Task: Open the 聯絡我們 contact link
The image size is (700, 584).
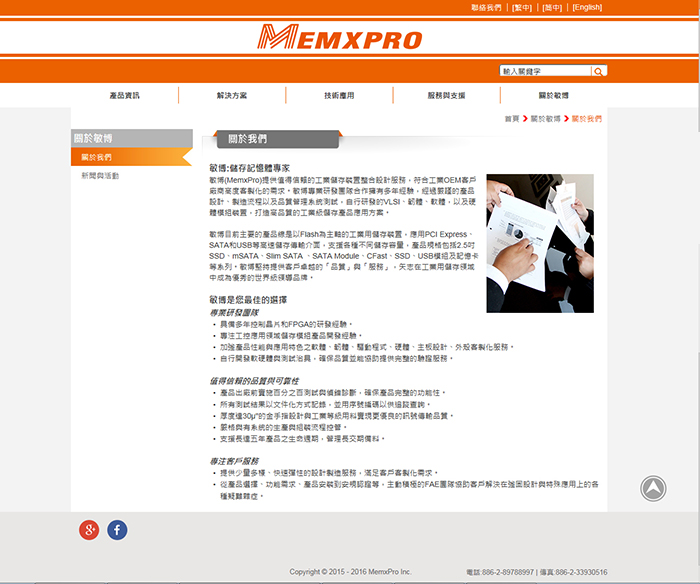Action: tap(486, 8)
